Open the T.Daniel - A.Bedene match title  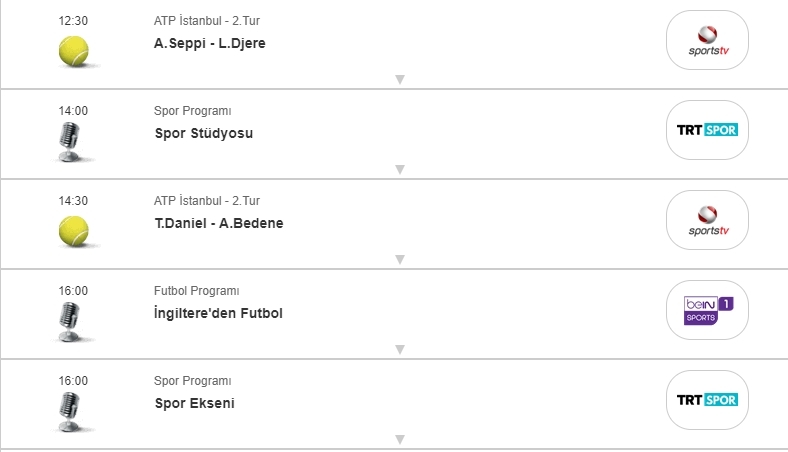(x=218, y=223)
